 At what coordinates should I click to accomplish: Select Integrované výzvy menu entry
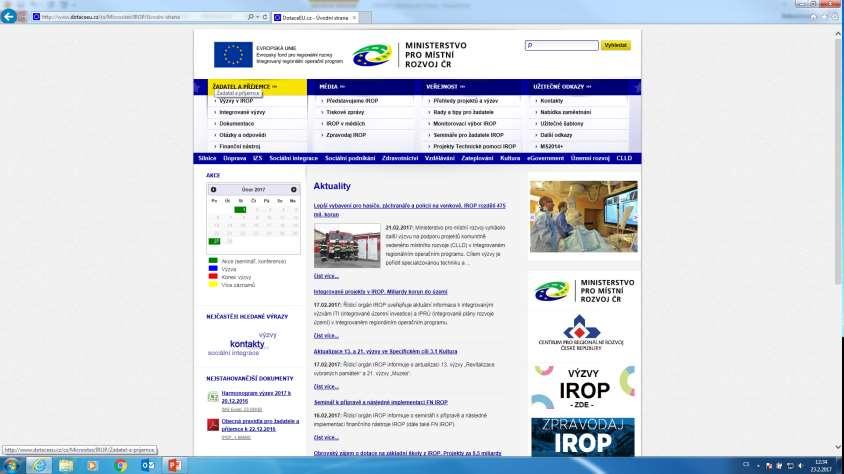[242, 112]
